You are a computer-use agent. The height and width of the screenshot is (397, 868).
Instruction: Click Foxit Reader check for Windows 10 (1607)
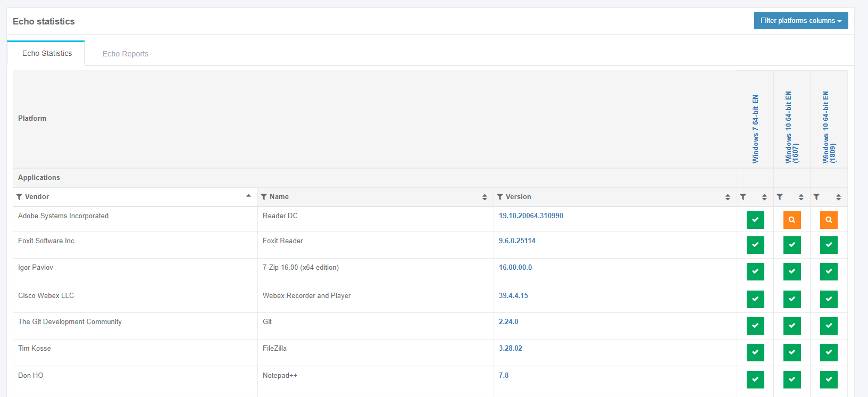792,245
